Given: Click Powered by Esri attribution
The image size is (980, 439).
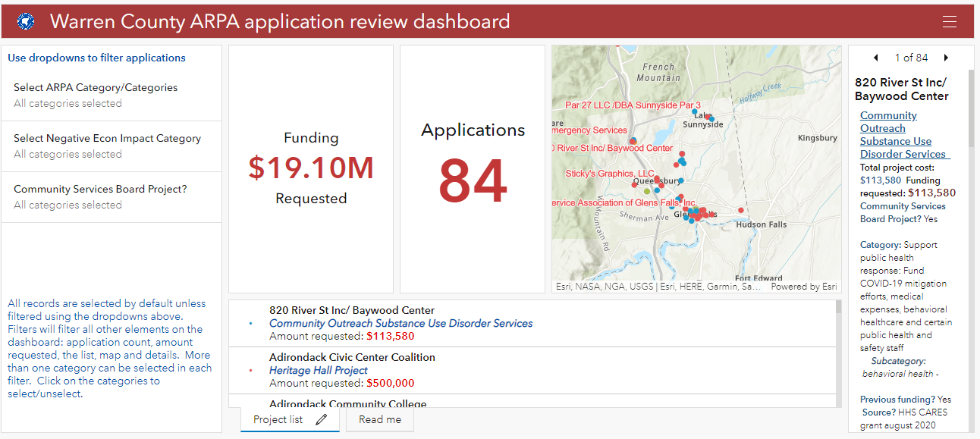Looking at the screenshot, I should pyautogui.click(x=806, y=287).
